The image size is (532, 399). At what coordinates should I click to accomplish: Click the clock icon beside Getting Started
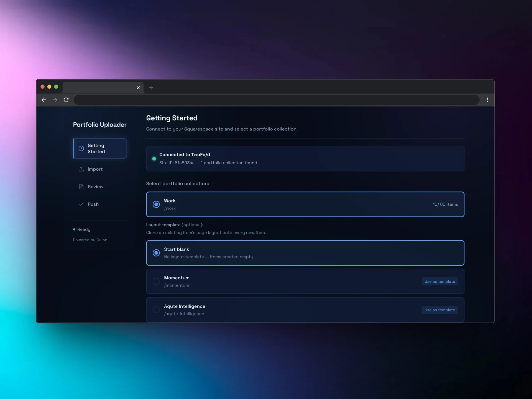[x=81, y=149]
